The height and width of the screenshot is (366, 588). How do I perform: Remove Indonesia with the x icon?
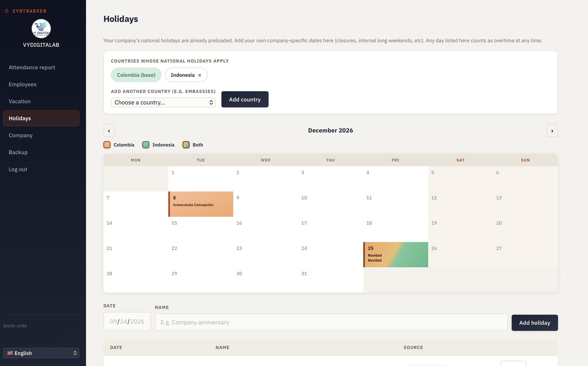coord(199,75)
